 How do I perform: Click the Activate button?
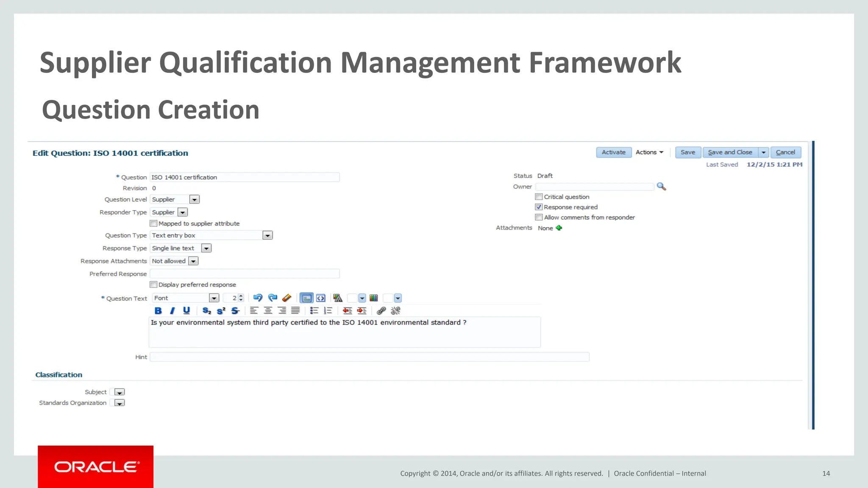point(614,152)
